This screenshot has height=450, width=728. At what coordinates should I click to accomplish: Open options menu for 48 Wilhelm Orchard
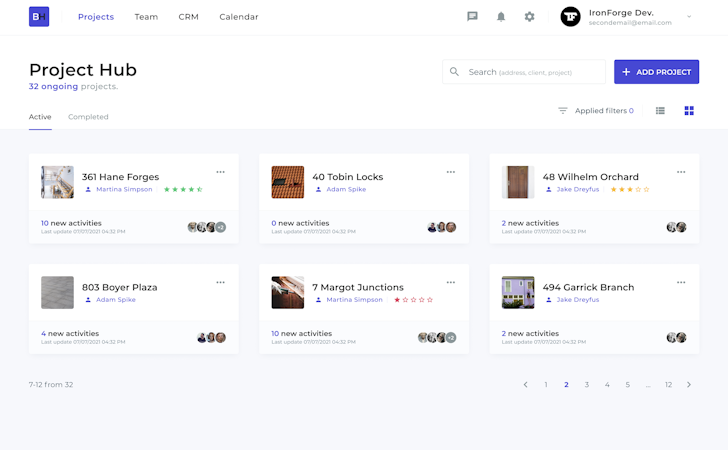(681, 172)
